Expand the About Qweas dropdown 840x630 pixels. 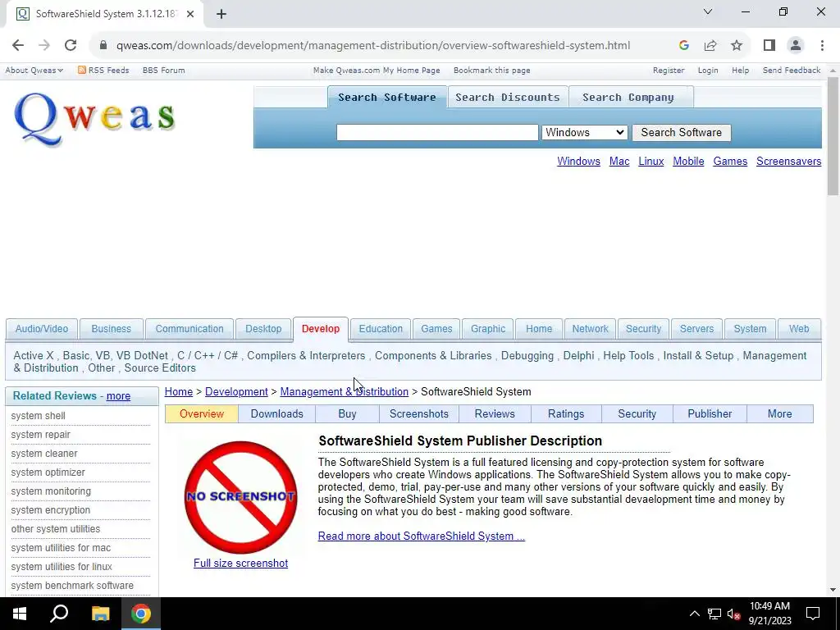(34, 71)
